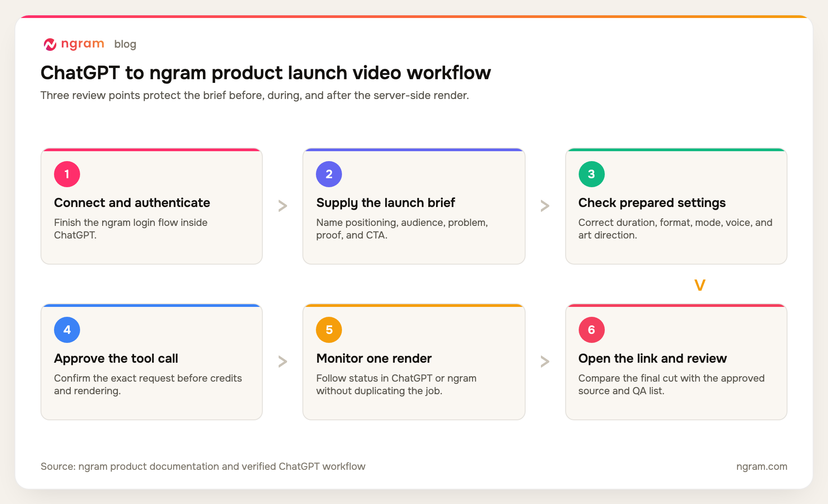Click the ngram.com footer text

click(x=761, y=466)
